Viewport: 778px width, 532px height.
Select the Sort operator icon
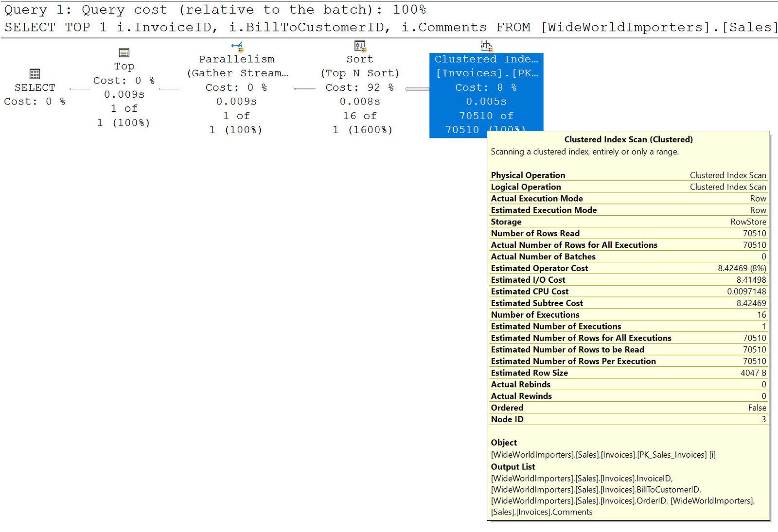click(x=360, y=46)
